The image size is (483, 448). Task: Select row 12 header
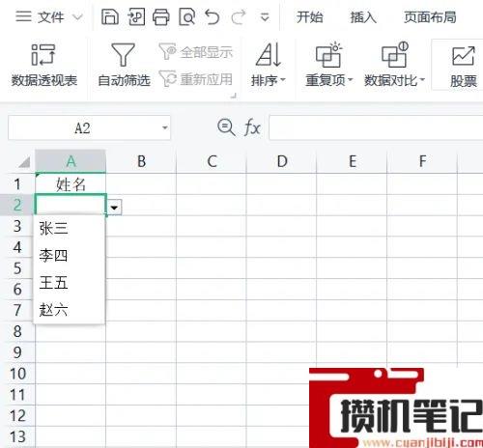[x=17, y=416]
